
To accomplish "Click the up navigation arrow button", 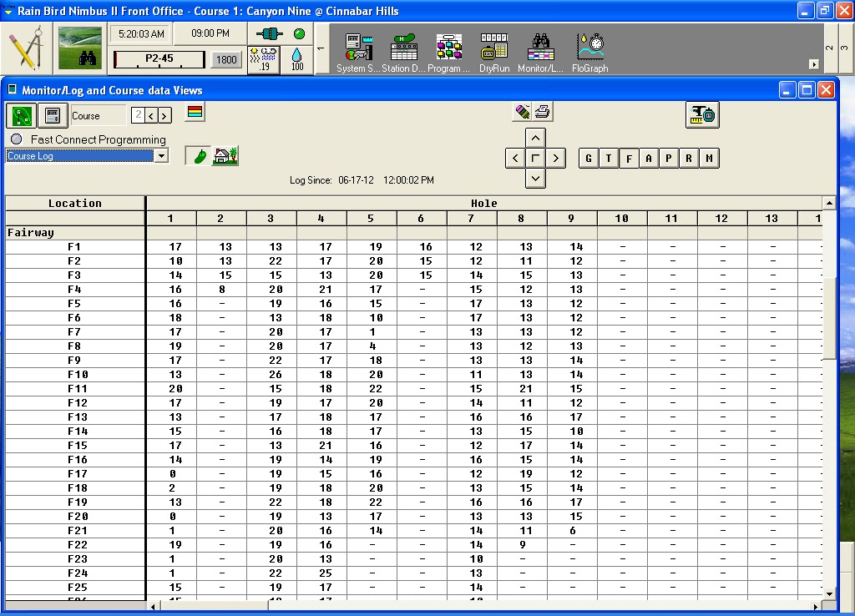I will coord(535,138).
